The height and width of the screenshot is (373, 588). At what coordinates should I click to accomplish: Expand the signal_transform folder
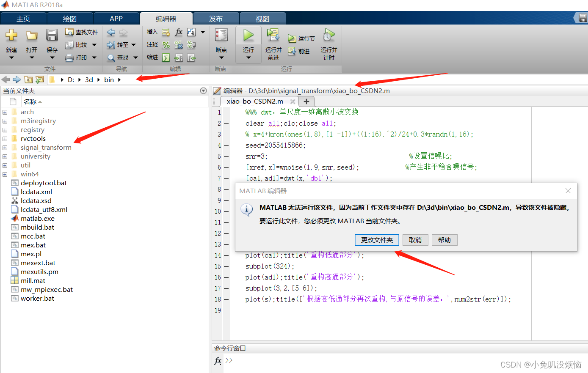click(x=5, y=148)
